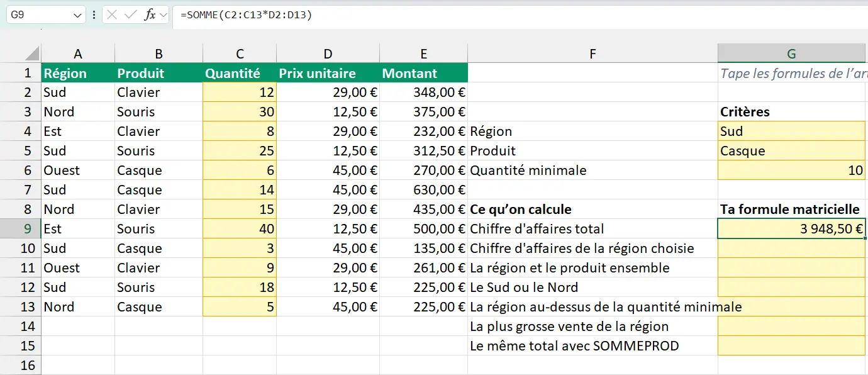
Task: Select column G header
Action: pos(792,55)
